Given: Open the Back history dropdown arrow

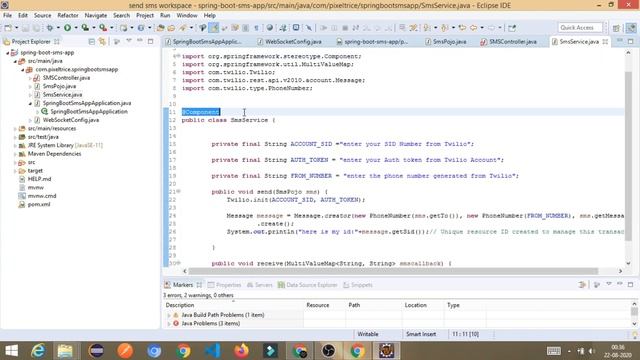Looking at the screenshot, I should [482, 28].
